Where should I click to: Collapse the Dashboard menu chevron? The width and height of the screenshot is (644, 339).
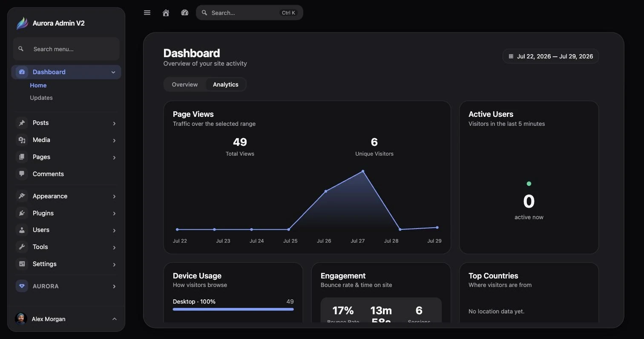[x=113, y=72]
